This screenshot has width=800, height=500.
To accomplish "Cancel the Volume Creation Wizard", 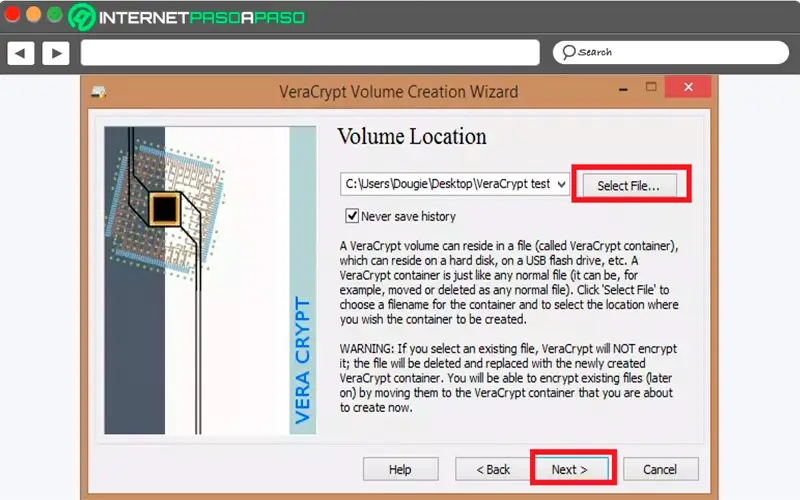I will click(x=660, y=469).
